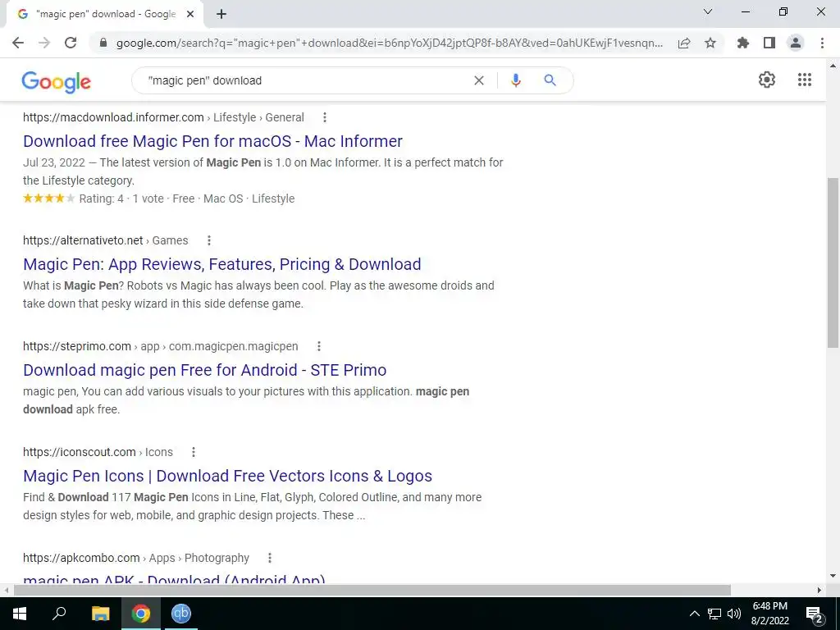Open Download magic pen Free for Android

point(204,370)
